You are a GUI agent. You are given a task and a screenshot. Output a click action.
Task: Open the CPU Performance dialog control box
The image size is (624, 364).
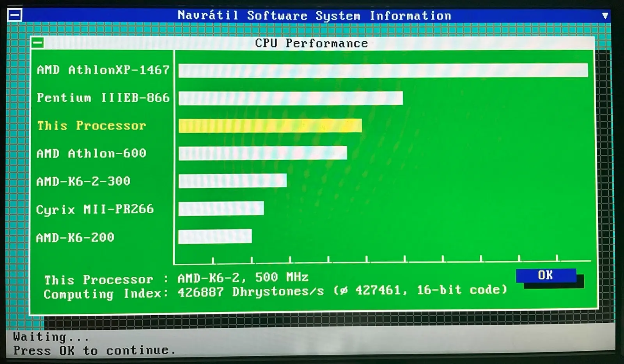pos(38,42)
